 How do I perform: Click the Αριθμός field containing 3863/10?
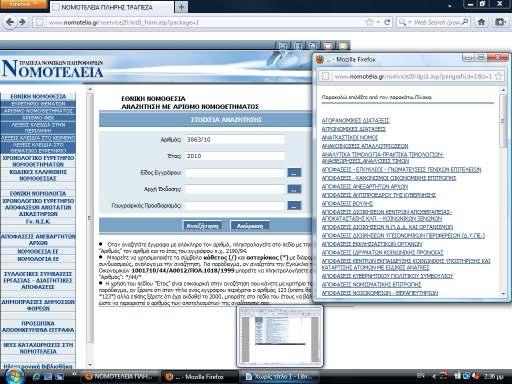coord(235,140)
